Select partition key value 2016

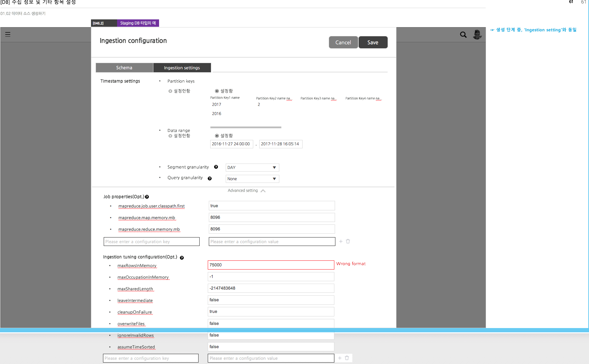pyautogui.click(x=217, y=114)
